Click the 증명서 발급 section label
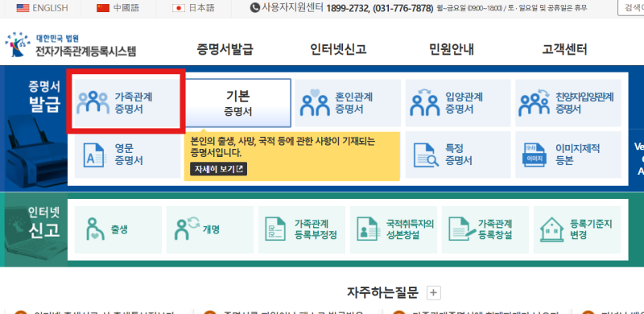The width and height of the screenshot is (644, 314). pos(44,96)
